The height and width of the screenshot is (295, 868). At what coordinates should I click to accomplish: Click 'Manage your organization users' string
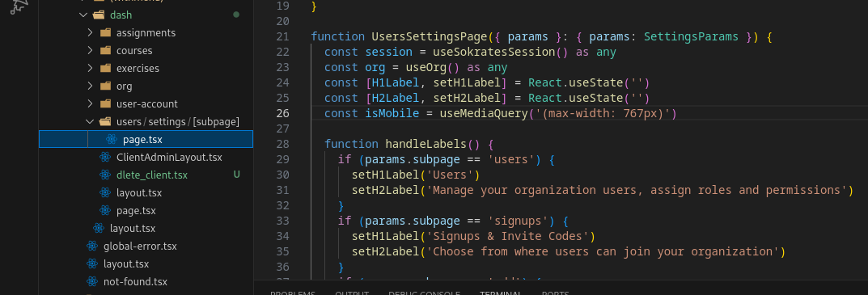click(x=637, y=190)
